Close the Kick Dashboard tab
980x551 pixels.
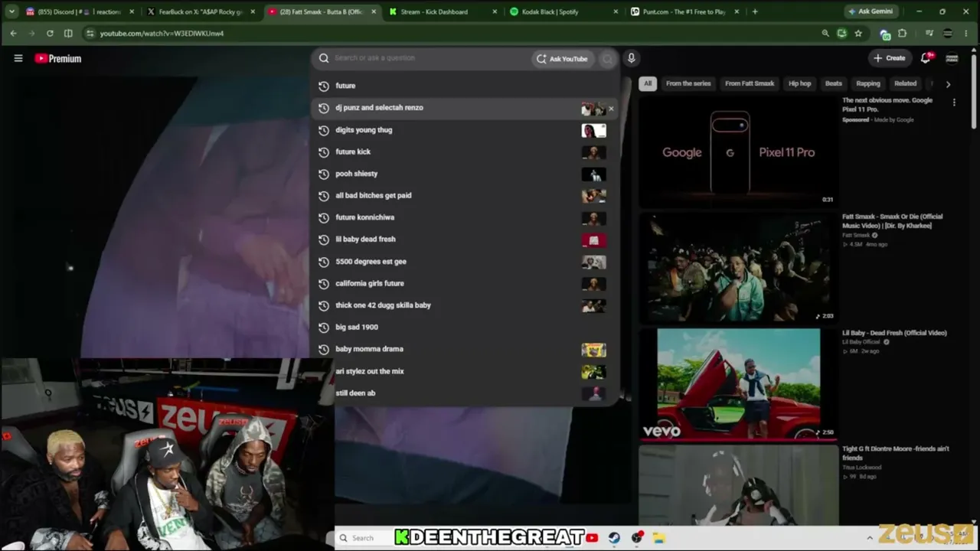495,11
